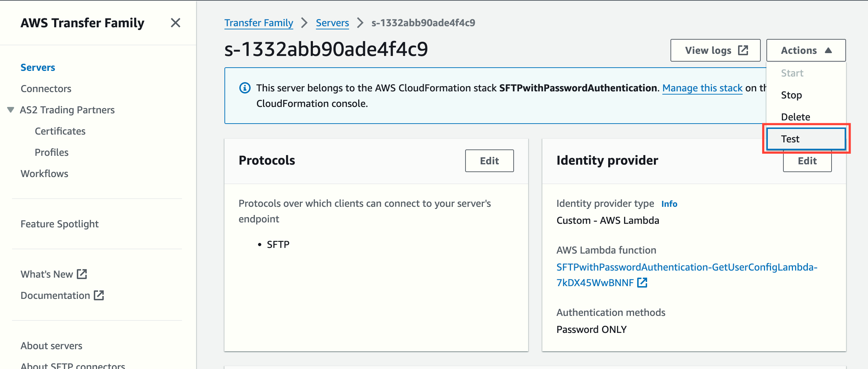Click the up arrow on the Actions button
The width and height of the screenshot is (868, 369).
(829, 50)
